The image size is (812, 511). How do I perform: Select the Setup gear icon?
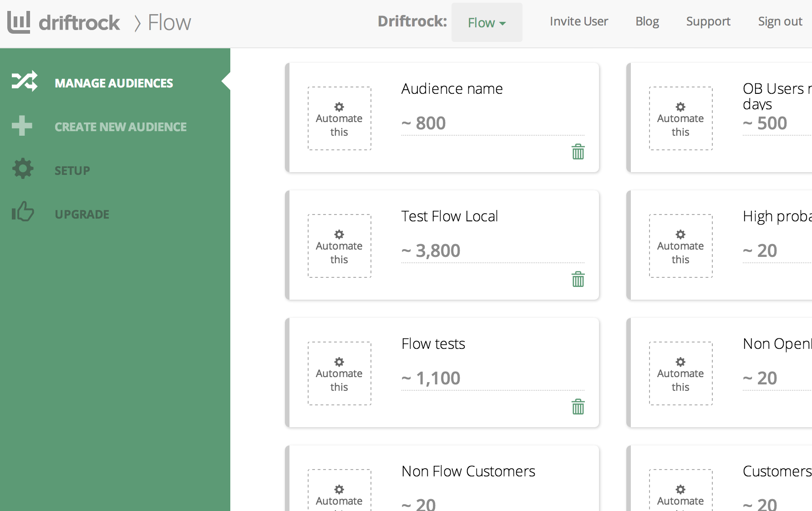22,169
